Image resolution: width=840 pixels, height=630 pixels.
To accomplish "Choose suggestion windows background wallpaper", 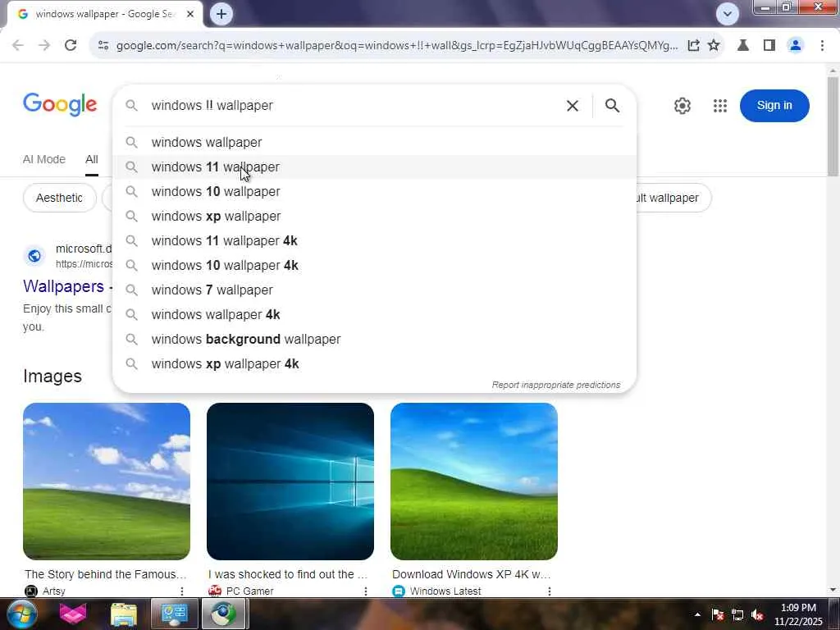I will (374, 340).
